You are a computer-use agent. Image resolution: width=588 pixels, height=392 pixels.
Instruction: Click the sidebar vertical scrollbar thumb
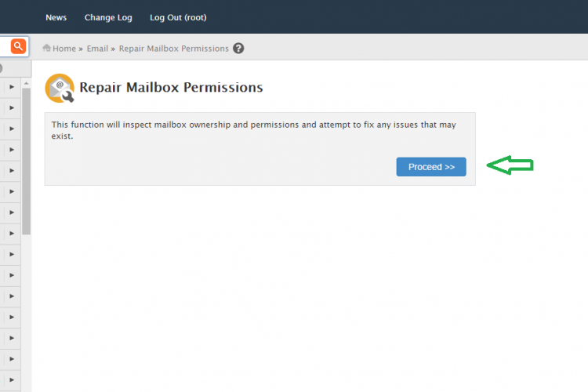click(x=26, y=162)
